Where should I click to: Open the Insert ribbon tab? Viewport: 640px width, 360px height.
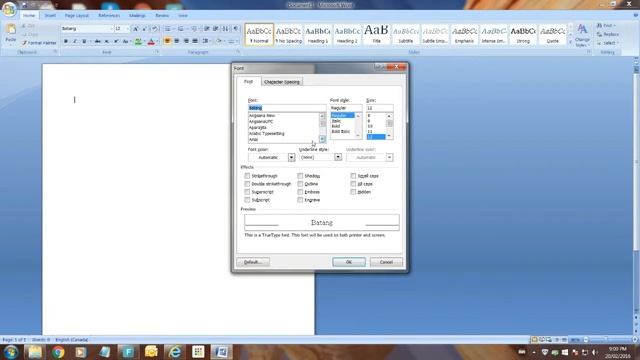coord(50,16)
